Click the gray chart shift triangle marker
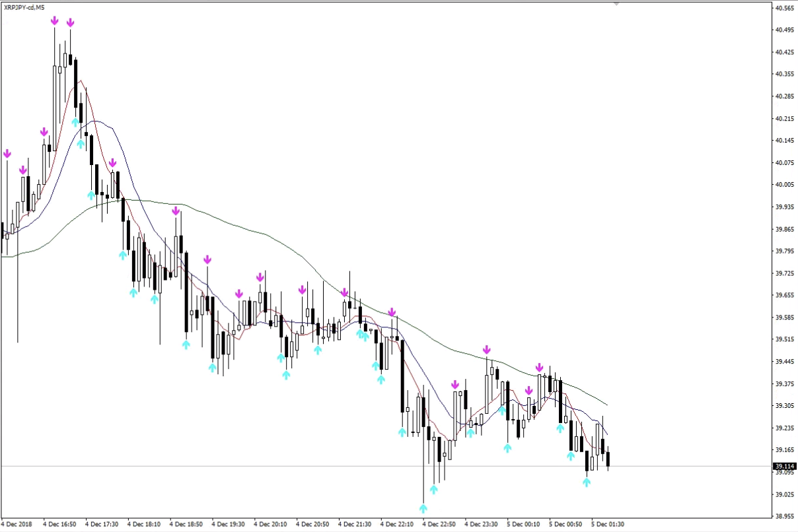This screenshot has height=532, width=798. pyautogui.click(x=616, y=4)
